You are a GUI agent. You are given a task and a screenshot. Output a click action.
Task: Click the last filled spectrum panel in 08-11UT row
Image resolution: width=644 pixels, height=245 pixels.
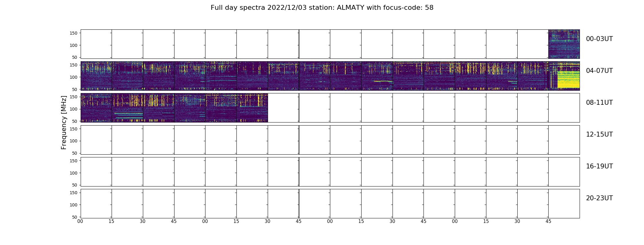pyautogui.click(x=252, y=108)
